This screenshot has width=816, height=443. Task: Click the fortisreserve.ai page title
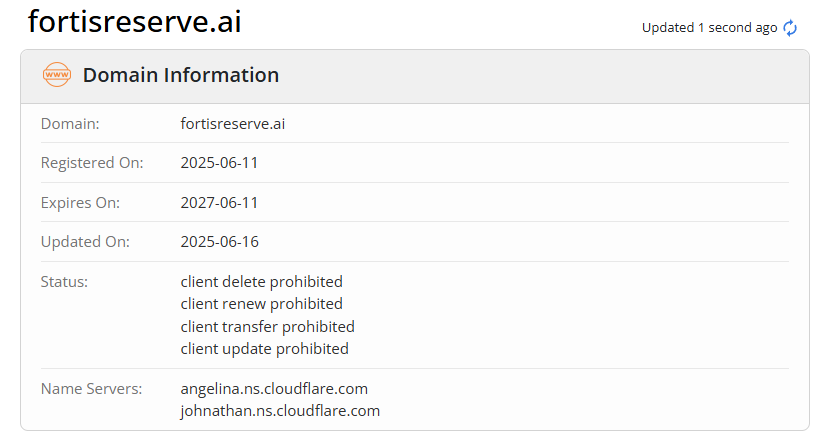(134, 21)
